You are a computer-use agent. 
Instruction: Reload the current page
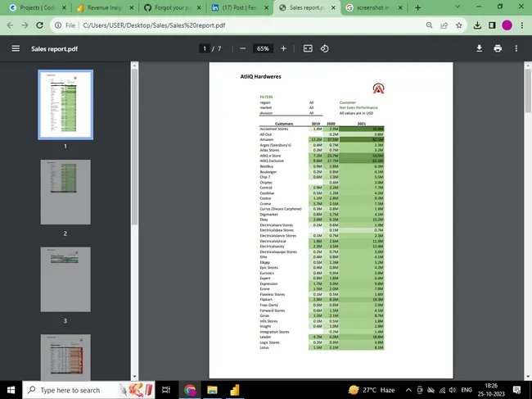tap(40, 25)
